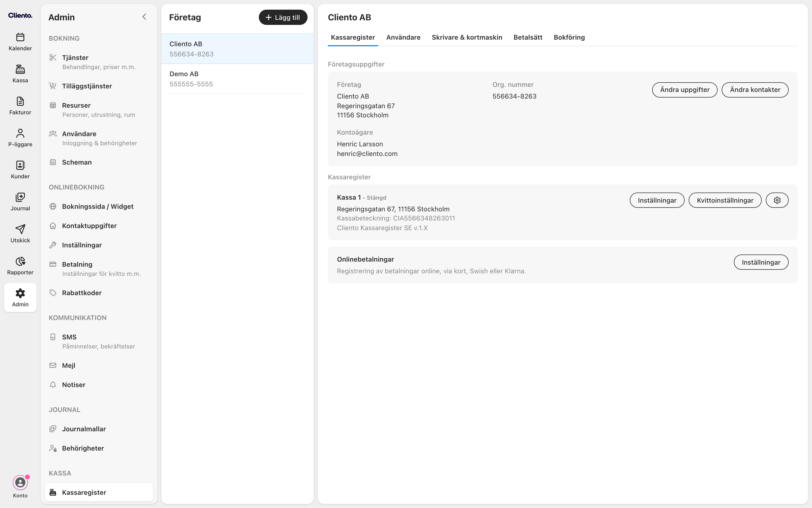Open the Rapporter pie chart icon
Image resolution: width=812 pixels, height=508 pixels.
coord(20,261)
